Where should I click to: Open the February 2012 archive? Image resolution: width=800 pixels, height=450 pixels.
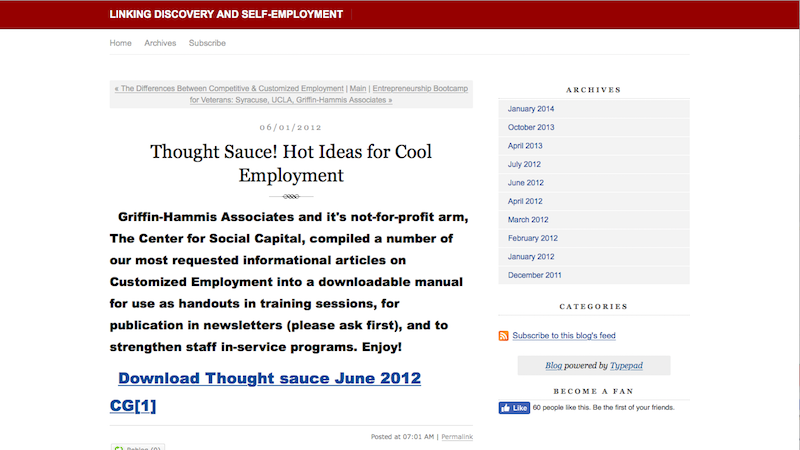pos(533,238)
